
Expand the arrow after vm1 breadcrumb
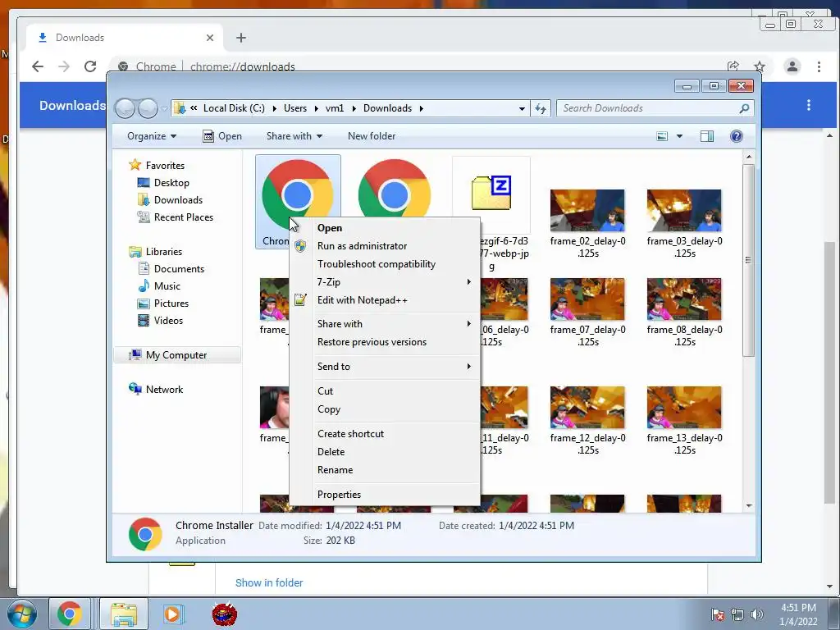pyautogui.click(x=354, y=108)
